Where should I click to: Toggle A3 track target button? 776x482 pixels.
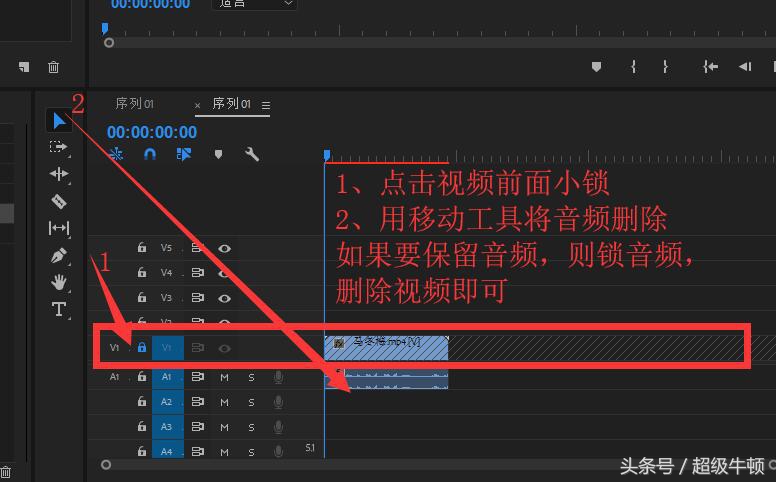coord(167,427)
